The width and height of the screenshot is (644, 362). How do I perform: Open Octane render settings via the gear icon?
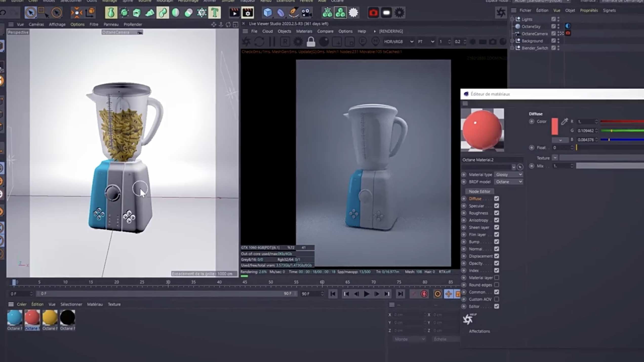click(x=399, y=12)
